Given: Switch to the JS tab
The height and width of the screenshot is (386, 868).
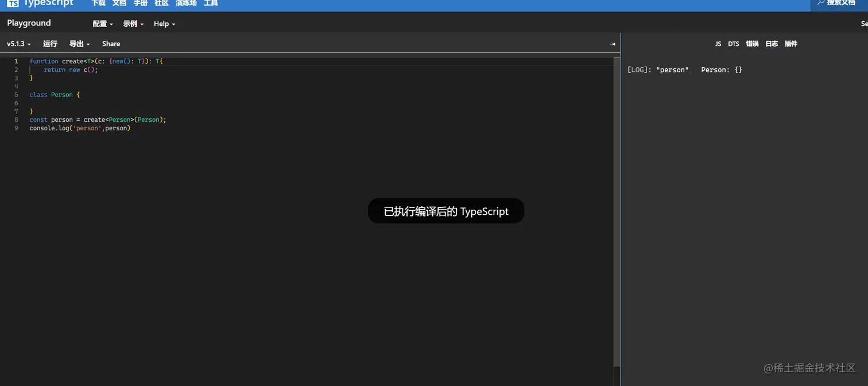Looking at the screenshot, I should pyautogui.click(x=718, y=44).
